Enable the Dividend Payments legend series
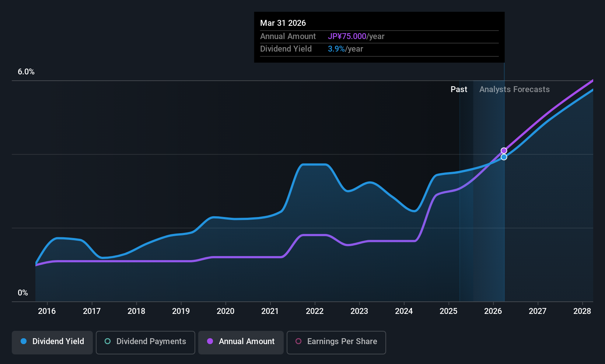The width and height of the screenshot is (605, 364). click(146, 343)
